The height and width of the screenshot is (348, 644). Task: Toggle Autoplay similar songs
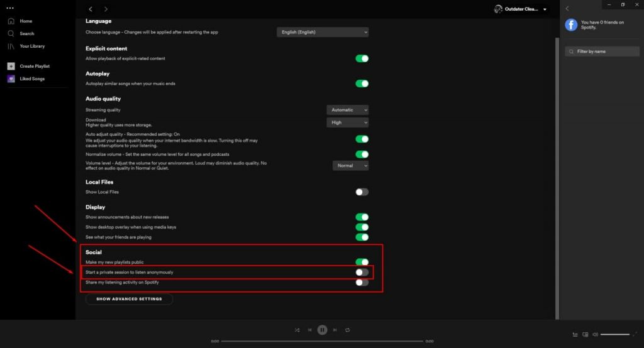(362, 84)
